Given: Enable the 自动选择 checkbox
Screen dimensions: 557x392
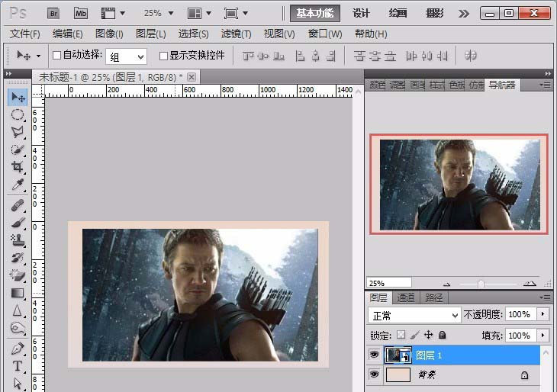Looking at the screenshot, I should [56, 56].
